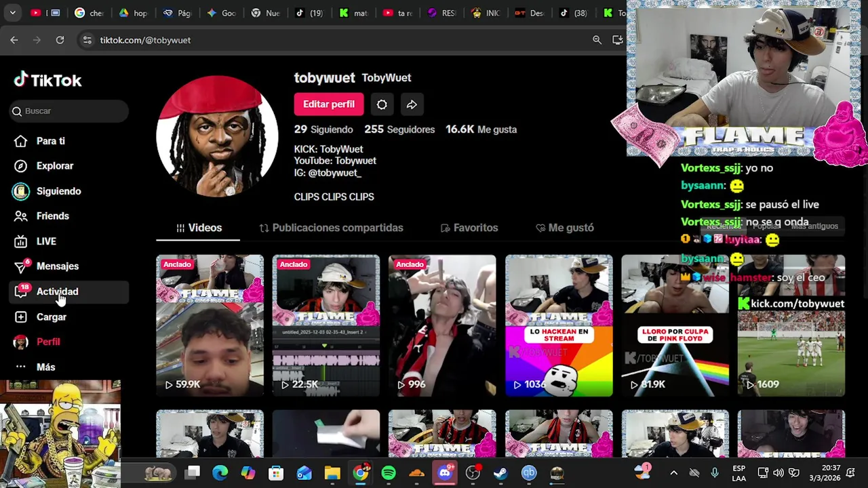The height and width of the screenshot is (488, 868).
Task: Click the microphone tray icon
Action: coord(715,472)
